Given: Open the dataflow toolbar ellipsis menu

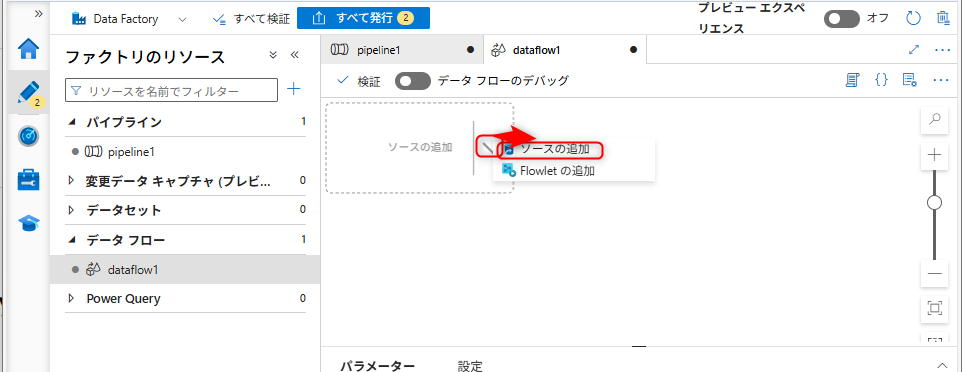Looking at the screenshot, I should point(941,80).
